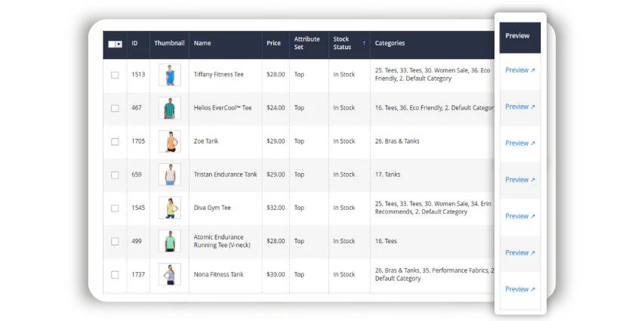Preview product Helios EverCool Tee

pos(520,106)
